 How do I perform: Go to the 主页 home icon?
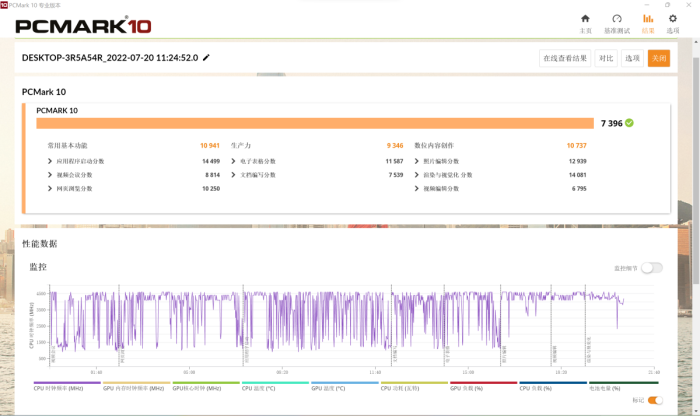tap(585, 19)
